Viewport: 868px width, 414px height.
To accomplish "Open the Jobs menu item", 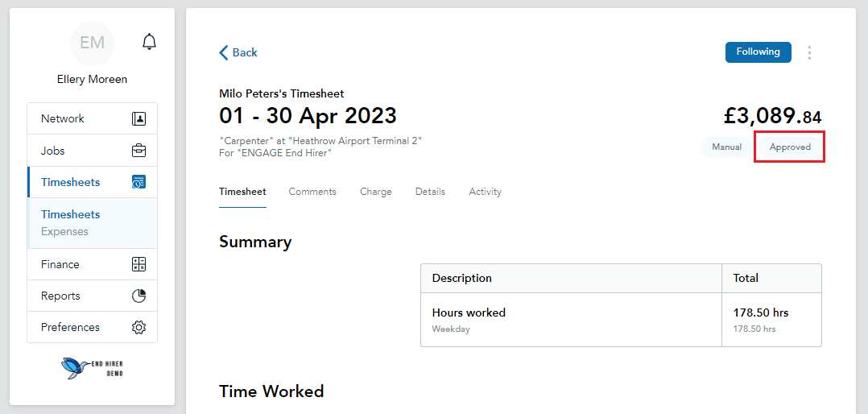I will pyautogui.click(x=92, y=151).
